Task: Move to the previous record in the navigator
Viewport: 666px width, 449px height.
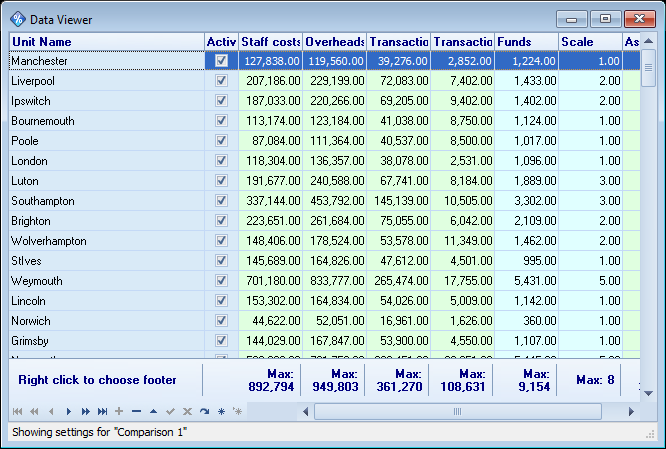Action: 51,411
